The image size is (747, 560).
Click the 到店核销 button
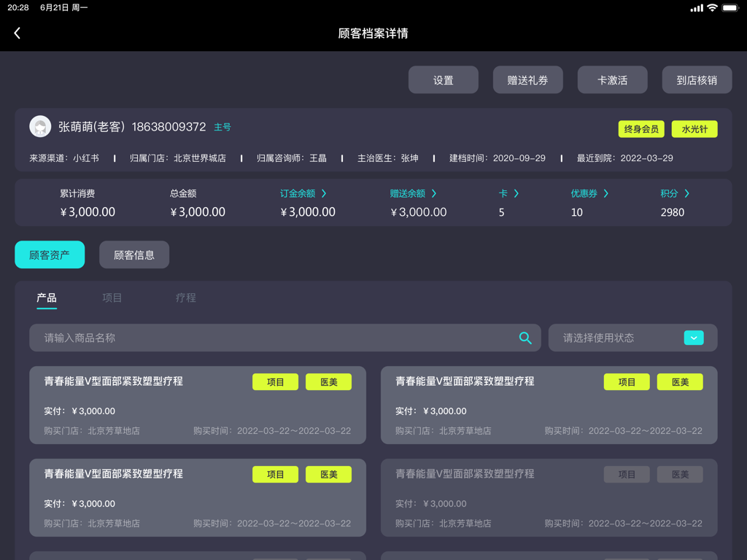tap(697, 79)
